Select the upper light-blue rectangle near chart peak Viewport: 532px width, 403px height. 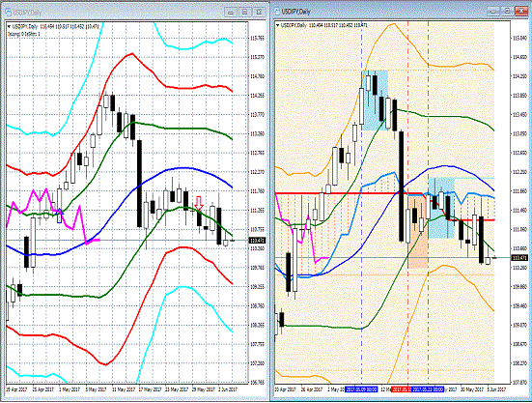375,101
